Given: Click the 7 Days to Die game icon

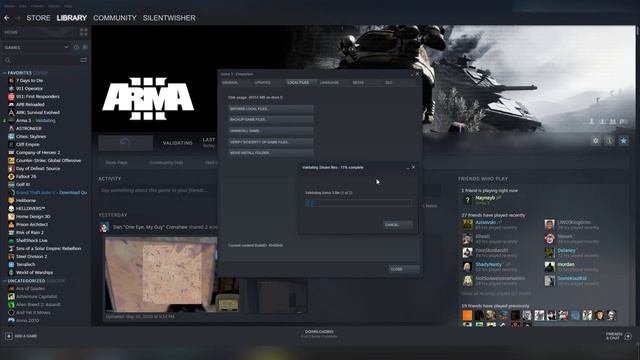Looking at the screenshot, I should pos(11,81).
